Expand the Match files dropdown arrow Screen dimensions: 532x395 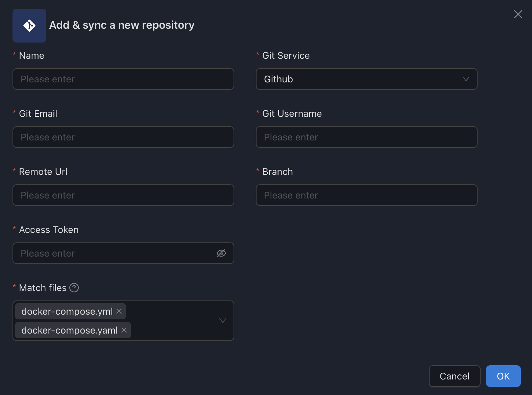[x=222, y=321]
